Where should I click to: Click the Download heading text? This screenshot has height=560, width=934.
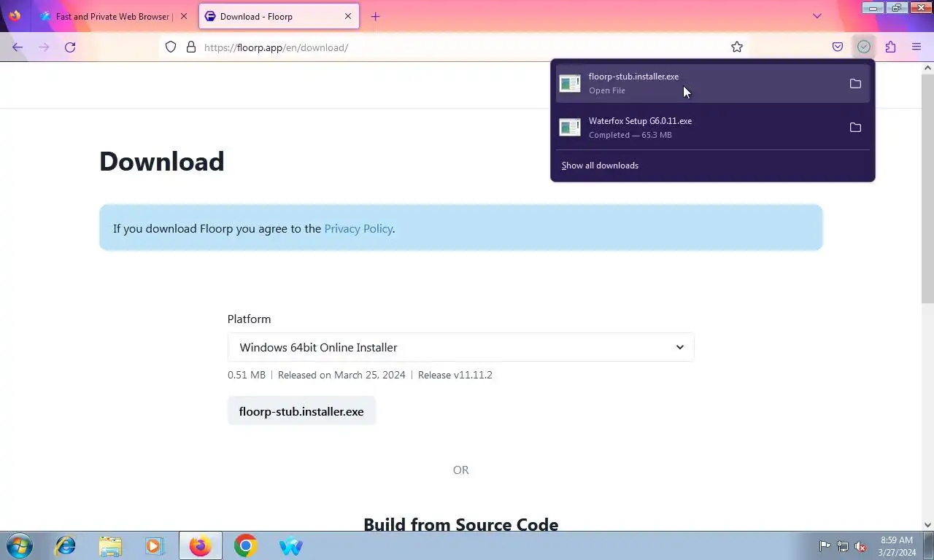(x=162, y=161)
